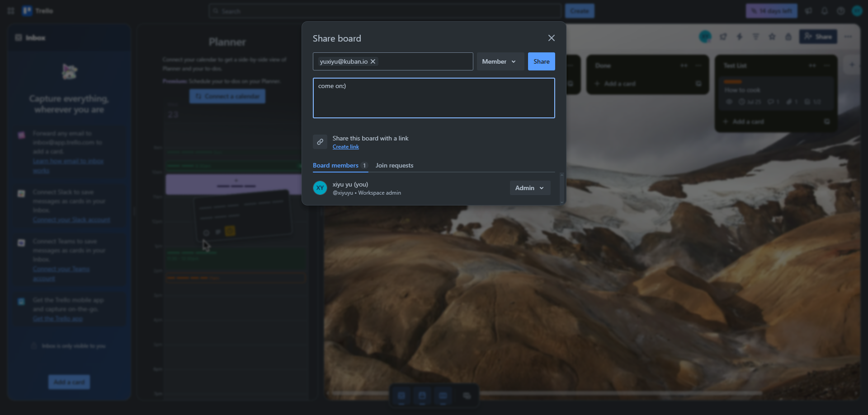
Task: Click Add a card in the Inbox panel
Action: pos(69,382)
